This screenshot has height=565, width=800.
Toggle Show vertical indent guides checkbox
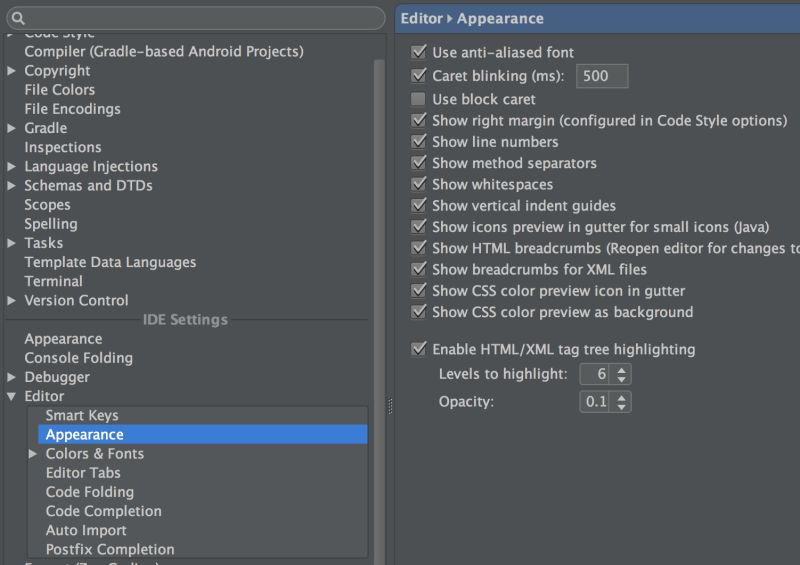pyautogui.click(x=418, y=205)
